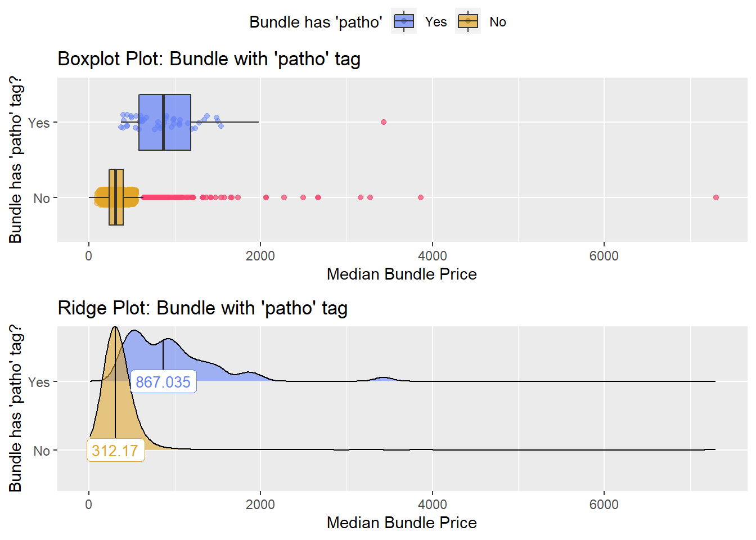Click the 'Yes' legend text label

click(436, 22)
